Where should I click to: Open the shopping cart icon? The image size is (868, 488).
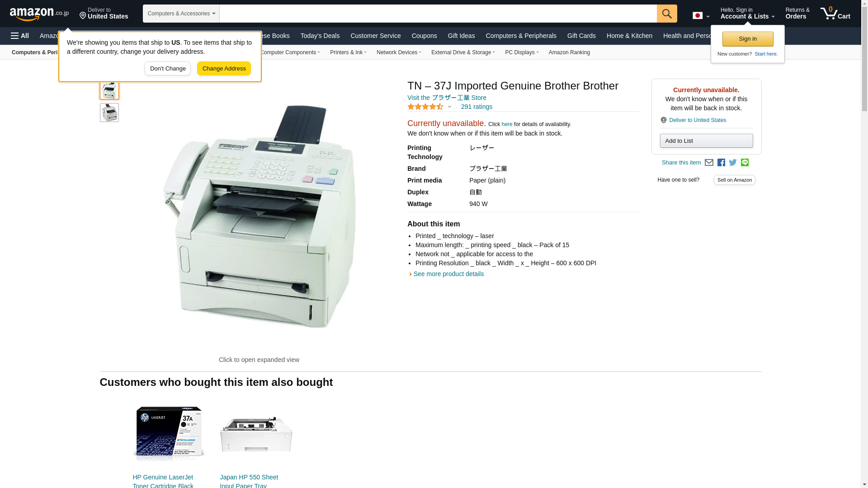click(x=835, y=14)
